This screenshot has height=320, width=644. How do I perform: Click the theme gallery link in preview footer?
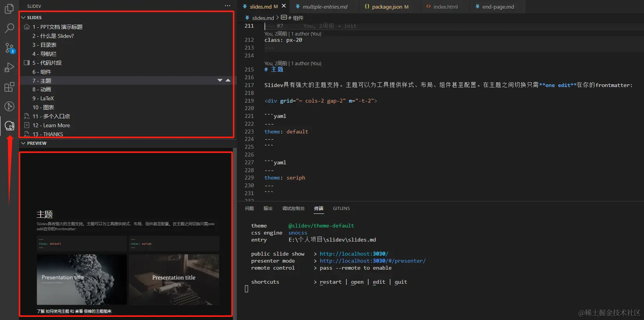pos(98,311)
